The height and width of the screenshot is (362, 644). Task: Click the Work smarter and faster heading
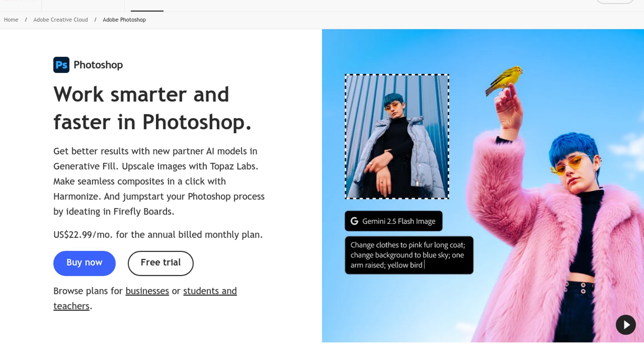click(152, 108)
